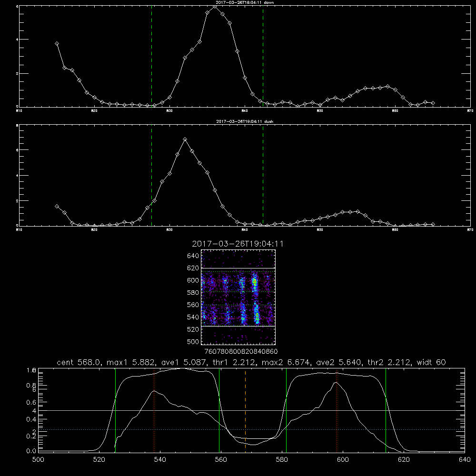Click the 520 label on spectrogram y-axis
476x476 pixels.
click(x=193, y=329)
